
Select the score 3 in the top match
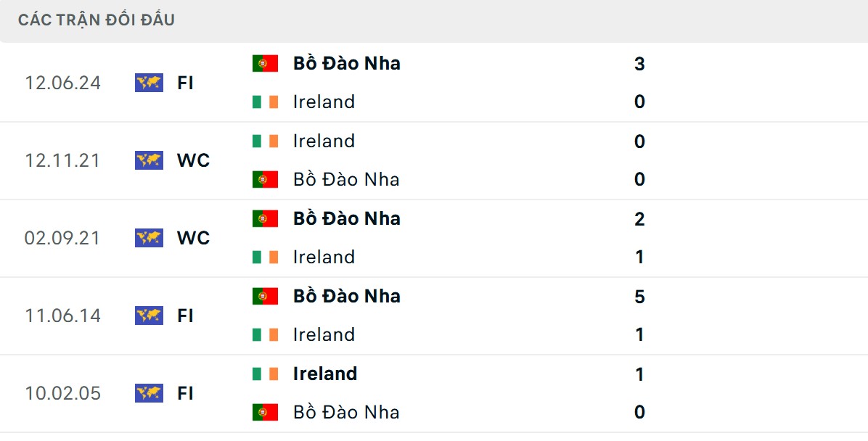point(638,63)
